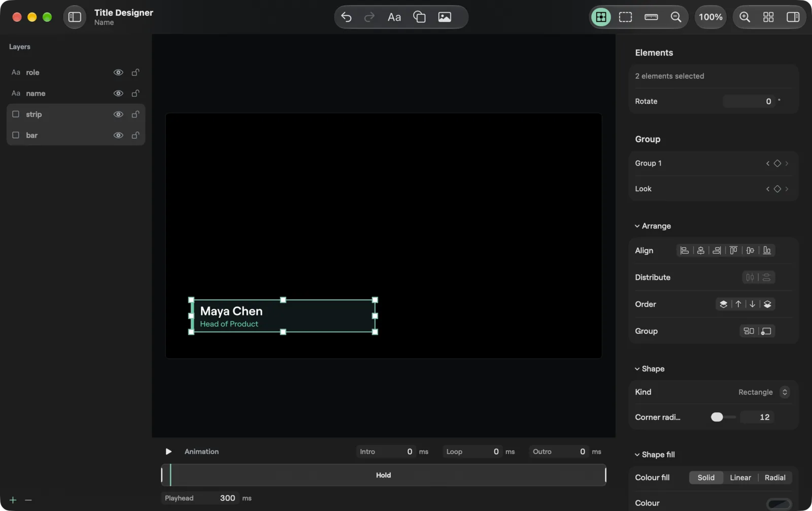Bring selection to front in Order row
Viewport: 812px width, 511px height.
click(723, 304)
